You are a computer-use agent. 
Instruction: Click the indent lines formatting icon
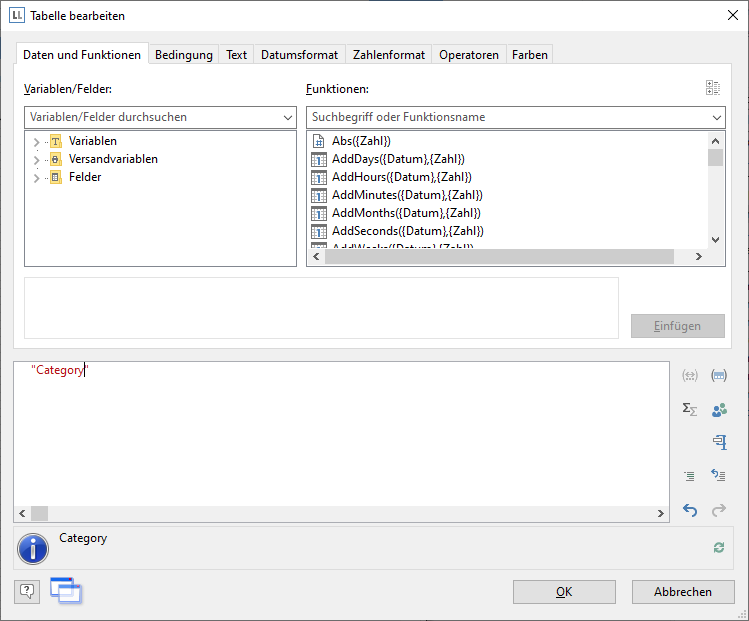(x=689, y=476)
